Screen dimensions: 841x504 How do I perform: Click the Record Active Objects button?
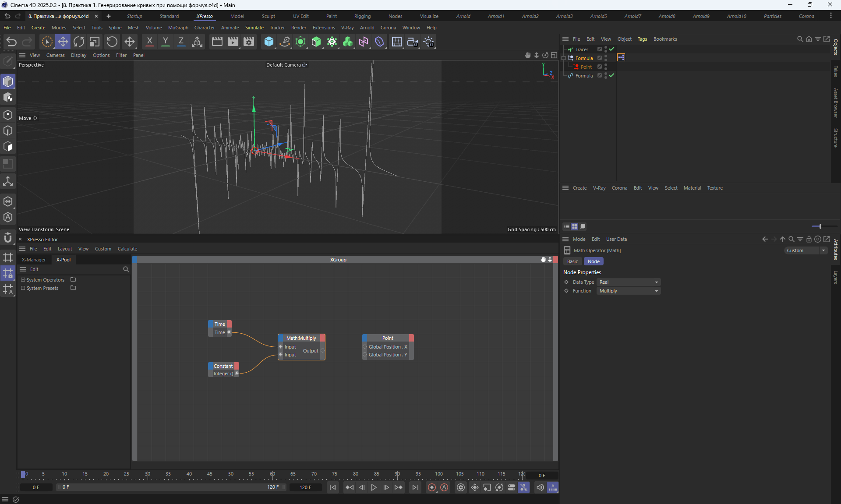(x=432, y=487)
